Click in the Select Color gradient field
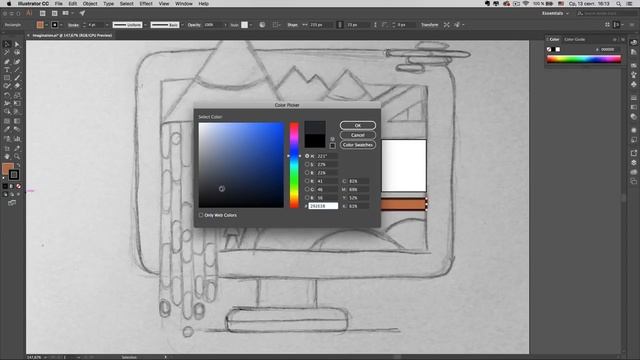 click(x=241, y=165)
